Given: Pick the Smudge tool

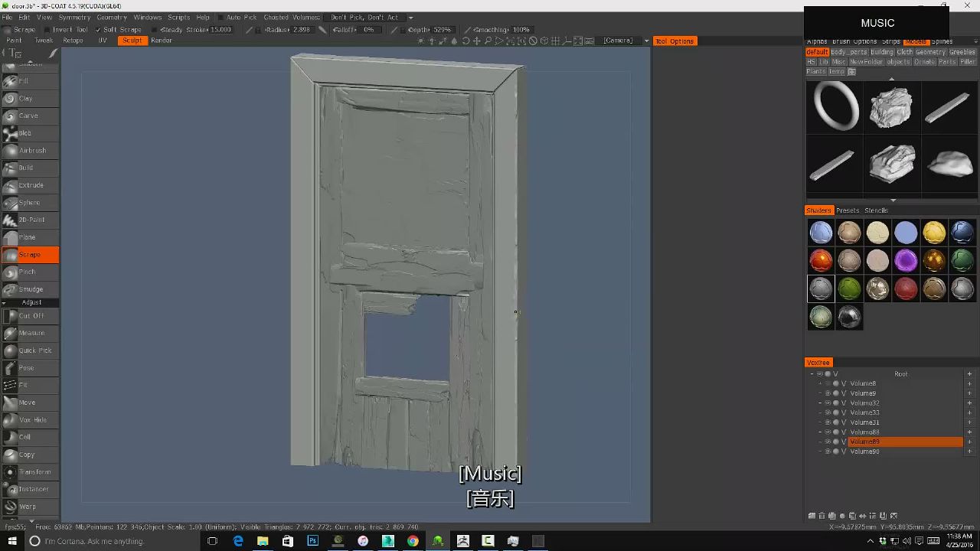Looking at the screenshot, I should (30, 289).
